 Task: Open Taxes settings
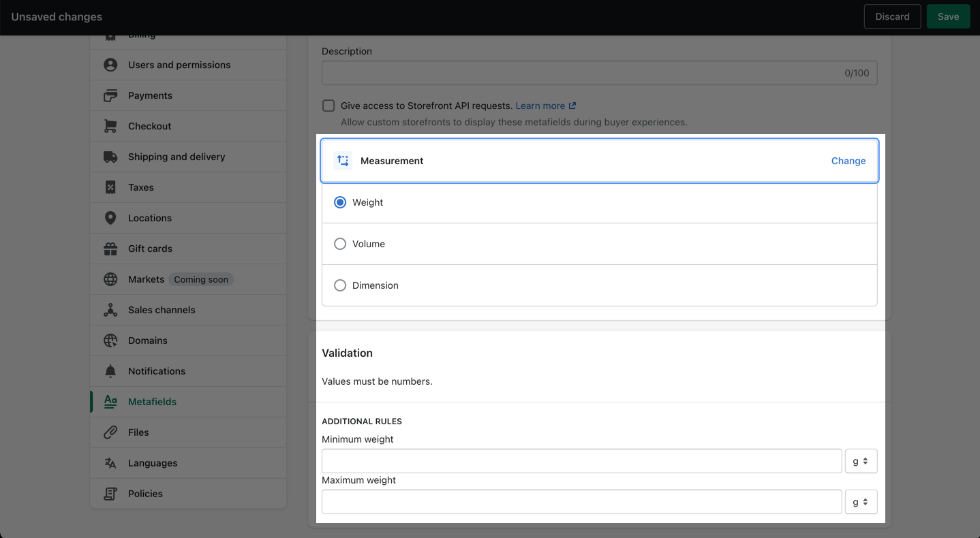[x=188, y=187]
